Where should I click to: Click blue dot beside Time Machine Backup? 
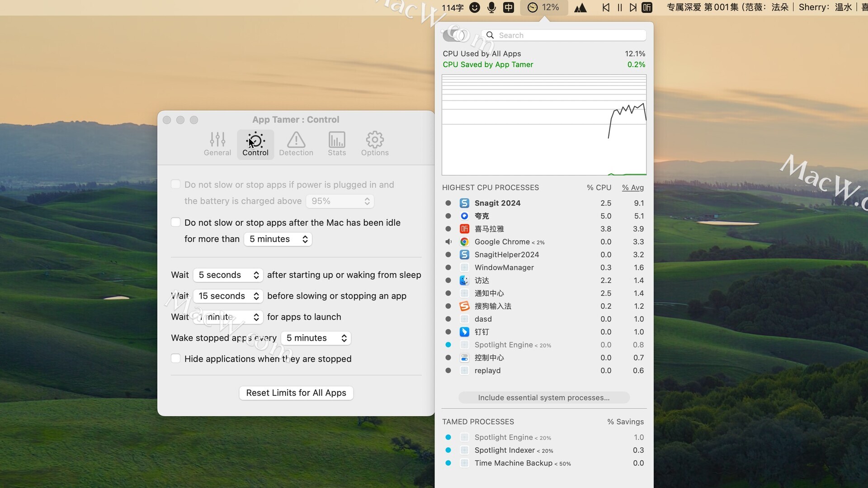click(x=448, y=463)
